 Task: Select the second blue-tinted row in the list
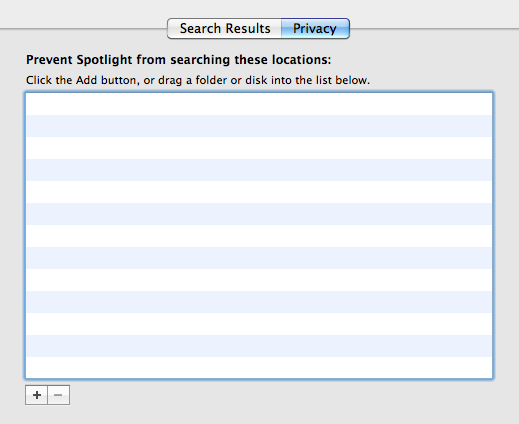[259, 170]
